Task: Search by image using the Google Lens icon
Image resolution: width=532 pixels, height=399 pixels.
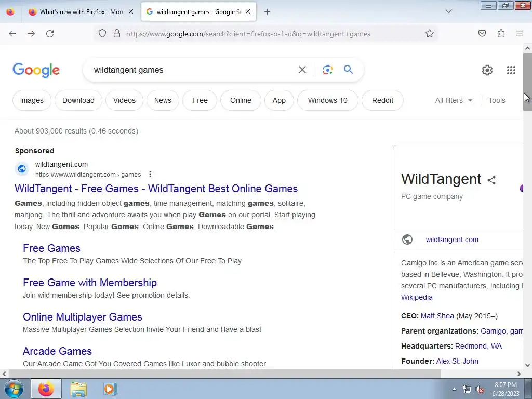Action: pos(327,70)
